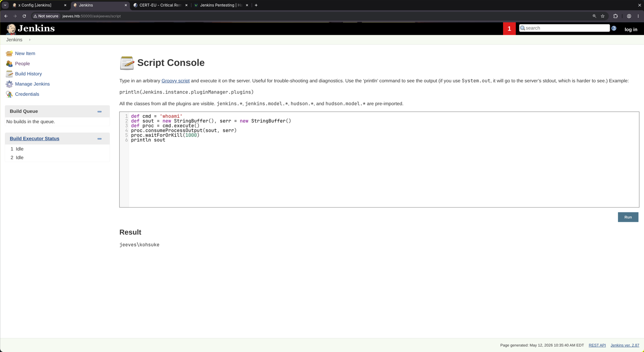Click the Jenkins header title text
The height and width of the screenshot is (352, 644).
tap(36, 29)
